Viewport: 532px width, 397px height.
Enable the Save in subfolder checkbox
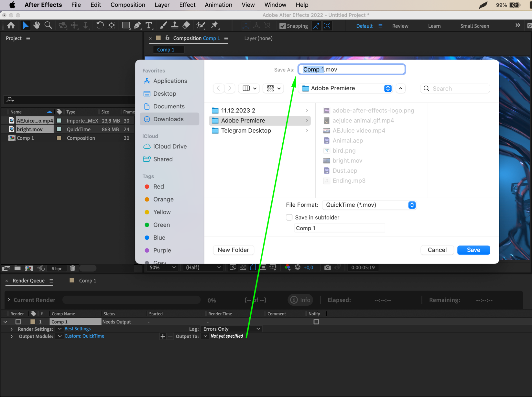[289, 217]
